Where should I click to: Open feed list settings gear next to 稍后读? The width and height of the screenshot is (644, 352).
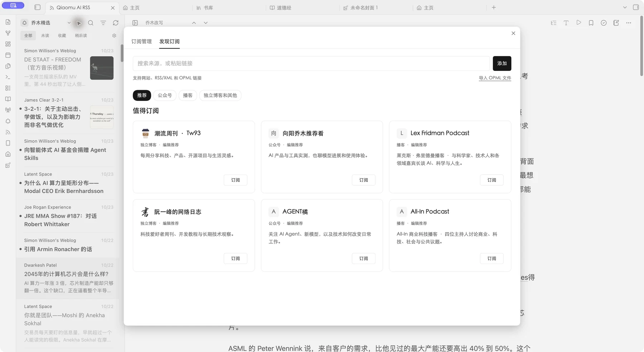pos(114,36)
